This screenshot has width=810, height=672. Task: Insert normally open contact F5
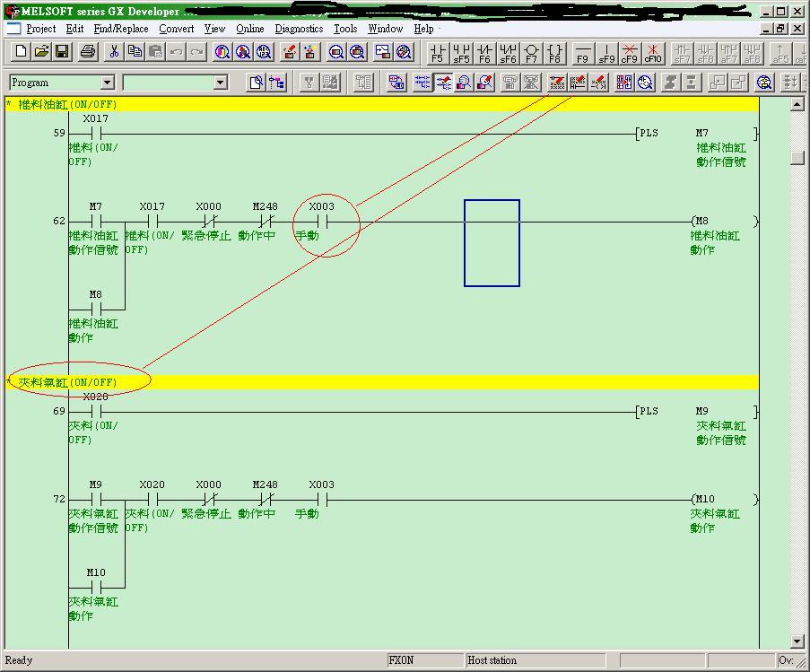437,53
